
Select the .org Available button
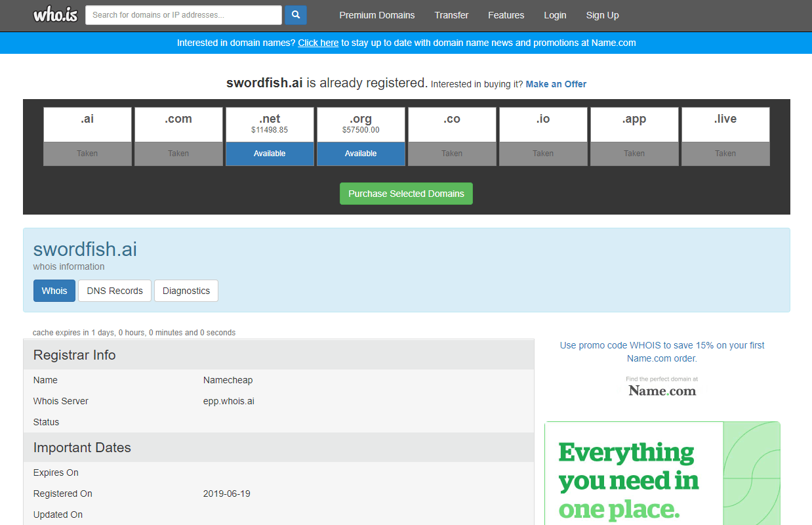coord(361,154)
